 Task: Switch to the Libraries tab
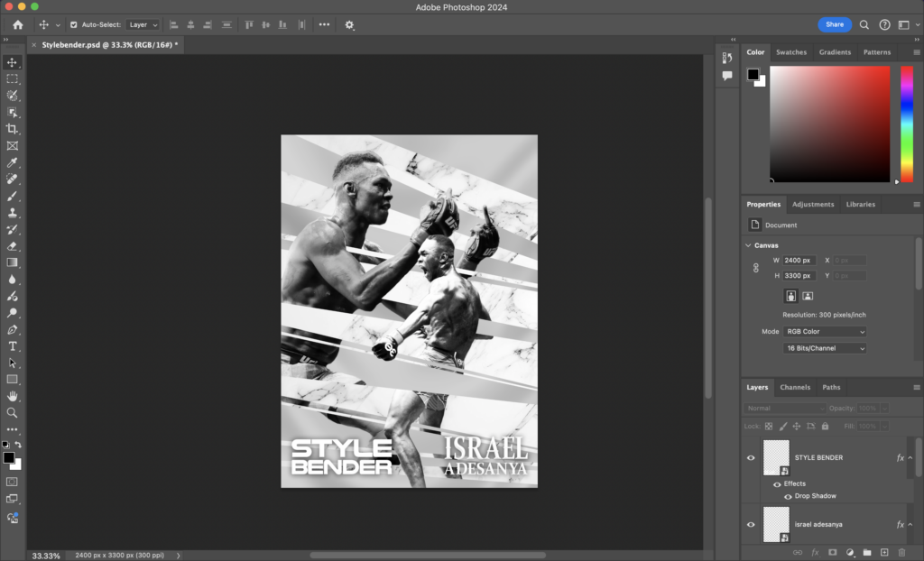860,205
